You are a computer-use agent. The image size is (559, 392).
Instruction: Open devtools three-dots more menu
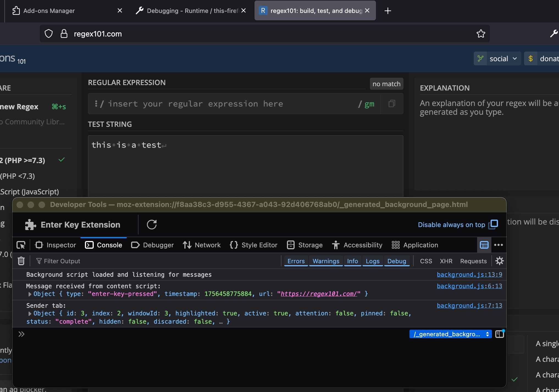498,245
